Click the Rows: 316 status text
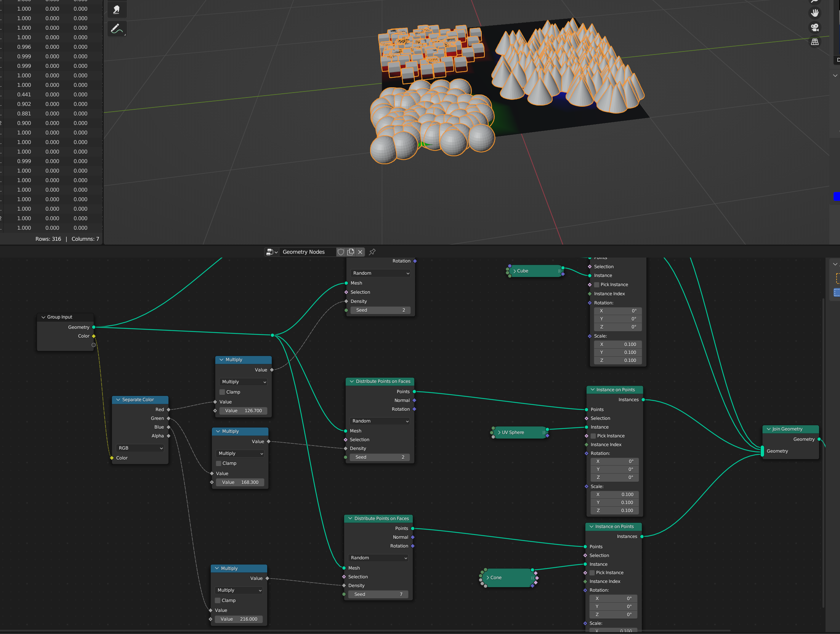840x634 pixels. pos(48,239)
